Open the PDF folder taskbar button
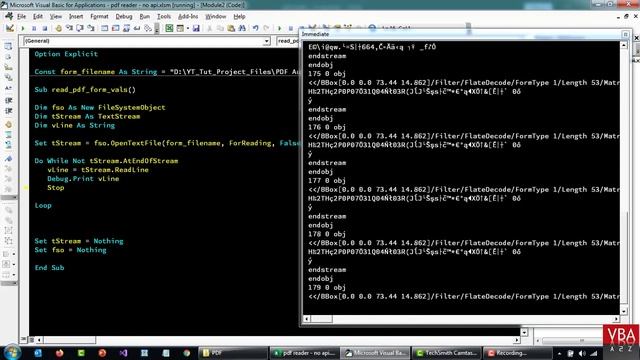Image resolution: width=640 pixels, height=360 pixels. [233, 353]
